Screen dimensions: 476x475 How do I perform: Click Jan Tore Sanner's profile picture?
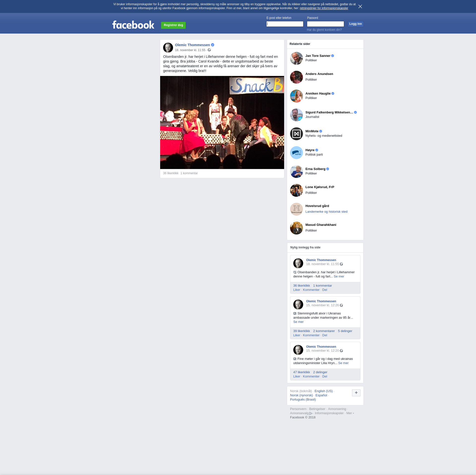point(296,58)
